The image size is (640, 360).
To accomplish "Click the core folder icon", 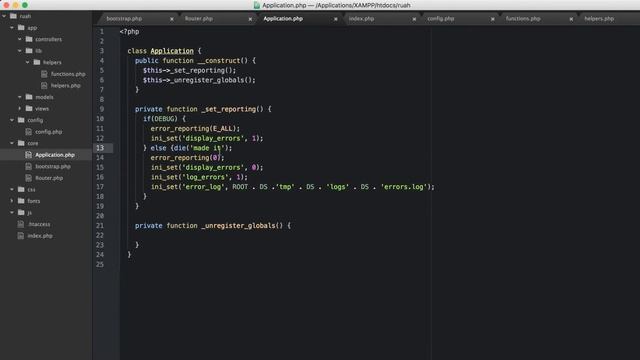I will point(21,143).
